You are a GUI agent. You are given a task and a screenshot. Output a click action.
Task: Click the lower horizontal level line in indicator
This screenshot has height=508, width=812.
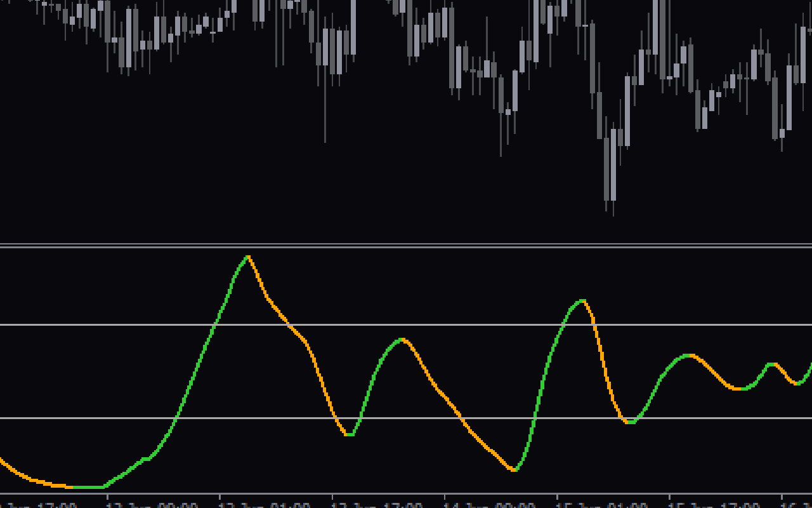pyautogui.click(x=406, y=418)
